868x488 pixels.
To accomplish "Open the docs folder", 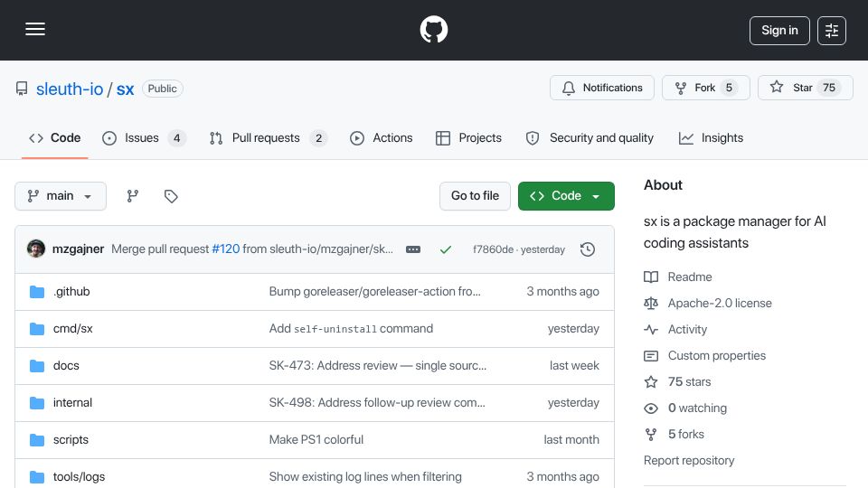I will coord(66,366).
